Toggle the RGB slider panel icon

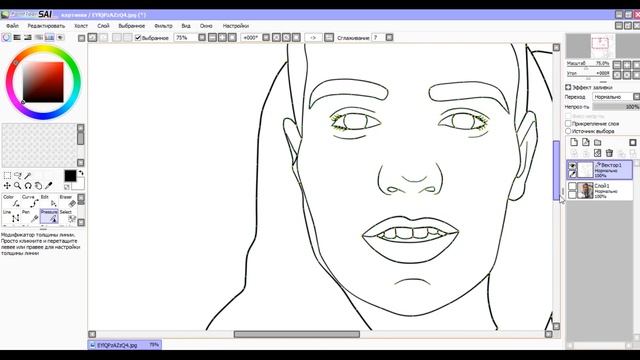(17, 38)
